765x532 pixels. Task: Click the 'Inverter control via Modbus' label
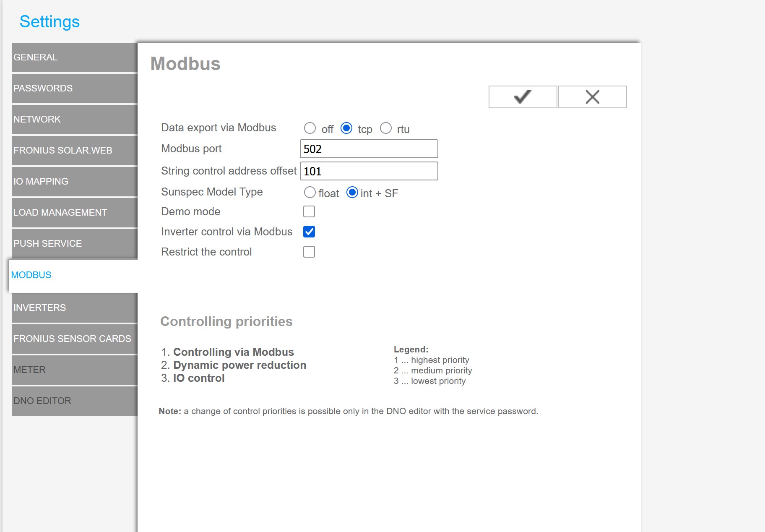[x=227, y=232]
